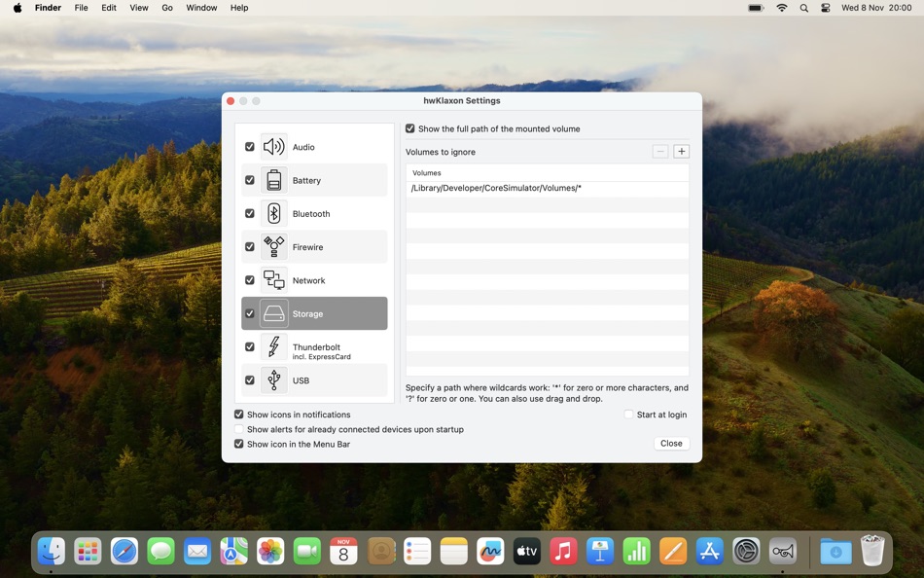Open Calendar from the Dock
Screen dimensions: 924x578
343,552
